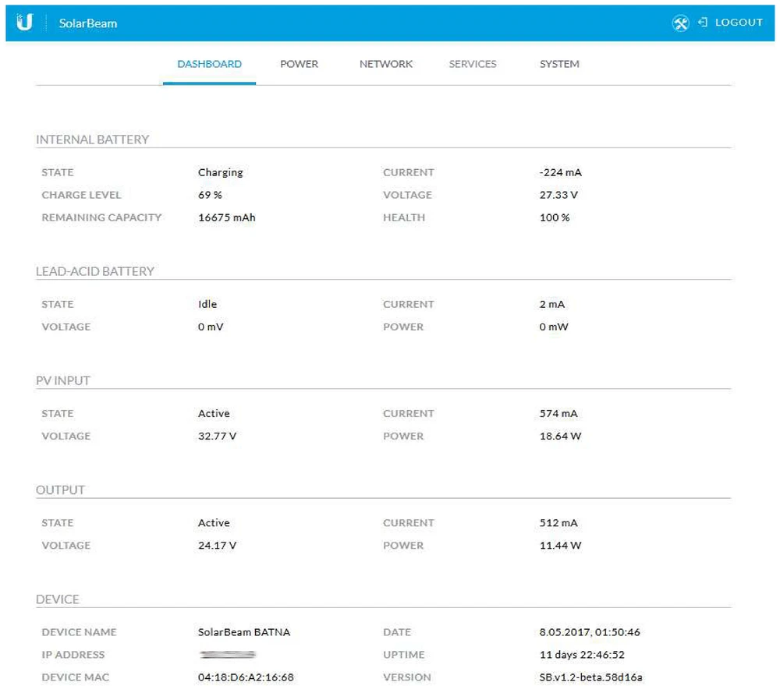Click the Output section heading
This screenshot has height=700, width=780.
tap(60, 490)
